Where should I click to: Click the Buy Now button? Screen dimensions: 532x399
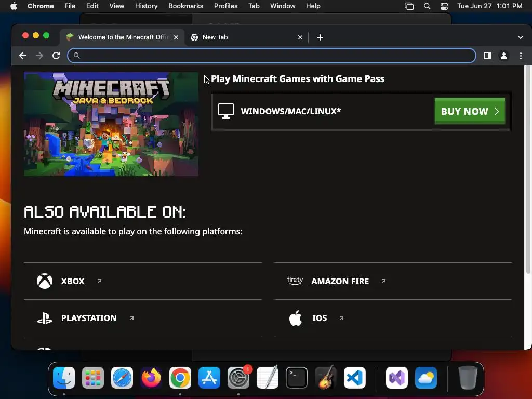[470, 111]
